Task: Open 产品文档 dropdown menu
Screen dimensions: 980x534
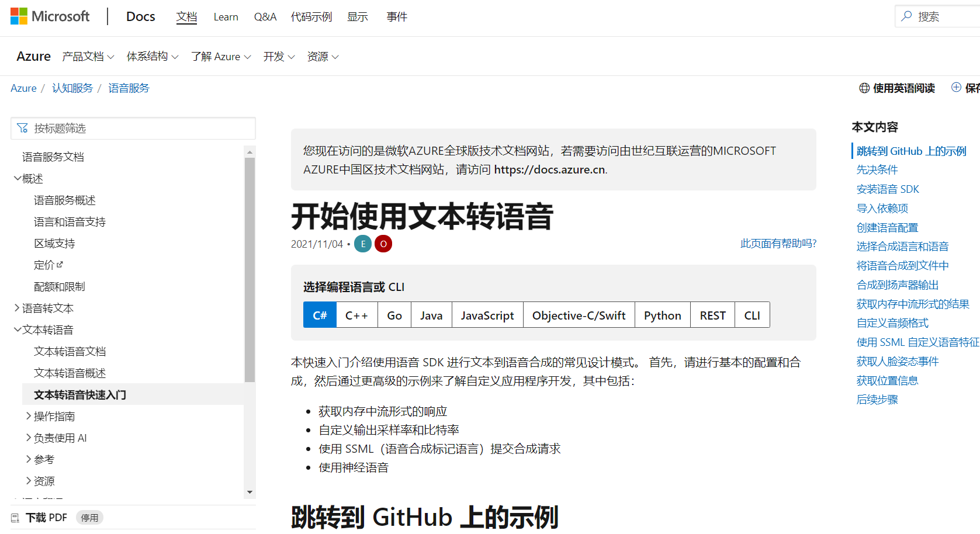Action: [x=88, y=57]
